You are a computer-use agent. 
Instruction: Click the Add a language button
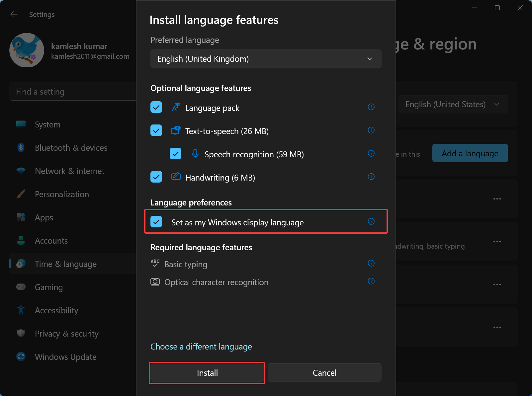tap(470, 153)
